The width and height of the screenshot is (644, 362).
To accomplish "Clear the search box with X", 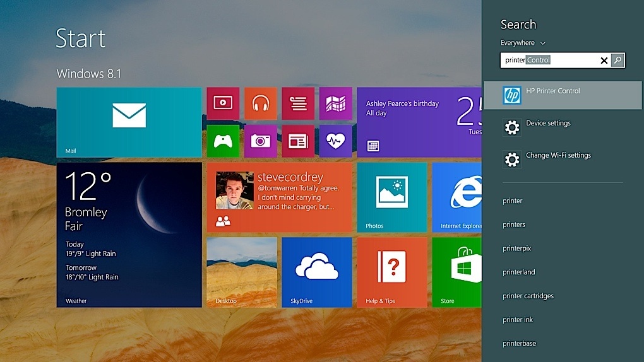I will click(x=604, y=61).
